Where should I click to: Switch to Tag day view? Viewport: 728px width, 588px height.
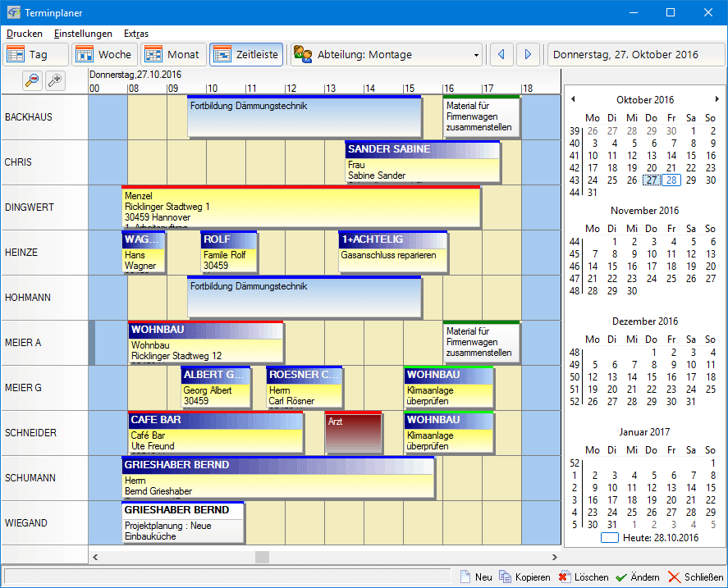[28, 55]
